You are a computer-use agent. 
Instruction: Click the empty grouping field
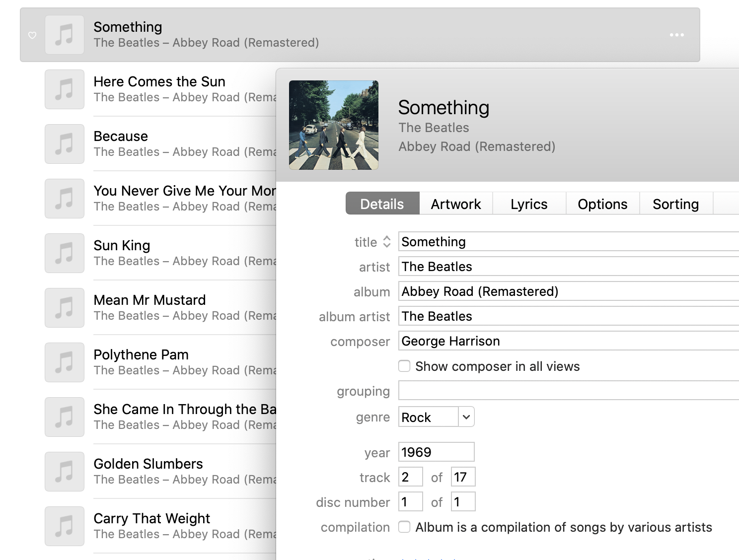[569, 391]
